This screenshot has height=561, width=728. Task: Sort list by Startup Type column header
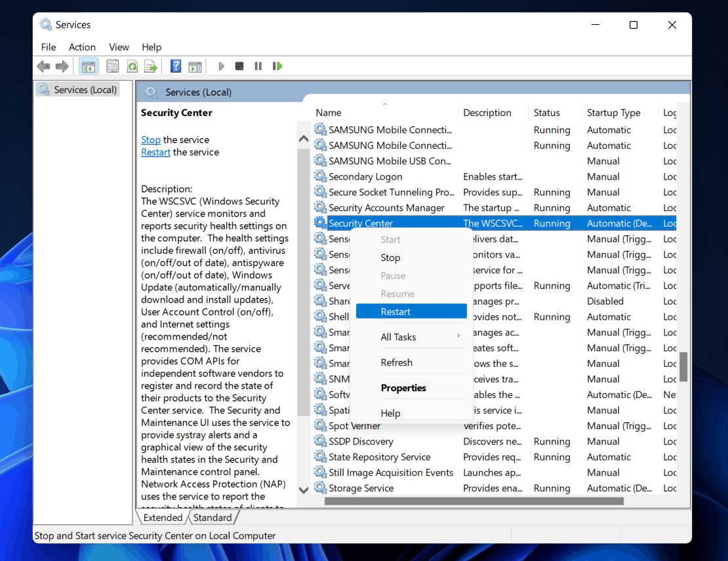(x=613, y=113)
